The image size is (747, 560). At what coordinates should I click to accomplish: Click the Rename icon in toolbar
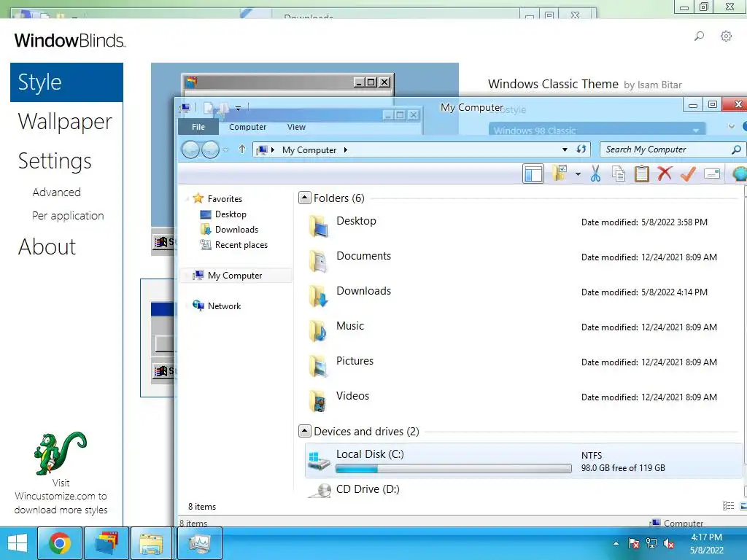click(x=712, y=174)
